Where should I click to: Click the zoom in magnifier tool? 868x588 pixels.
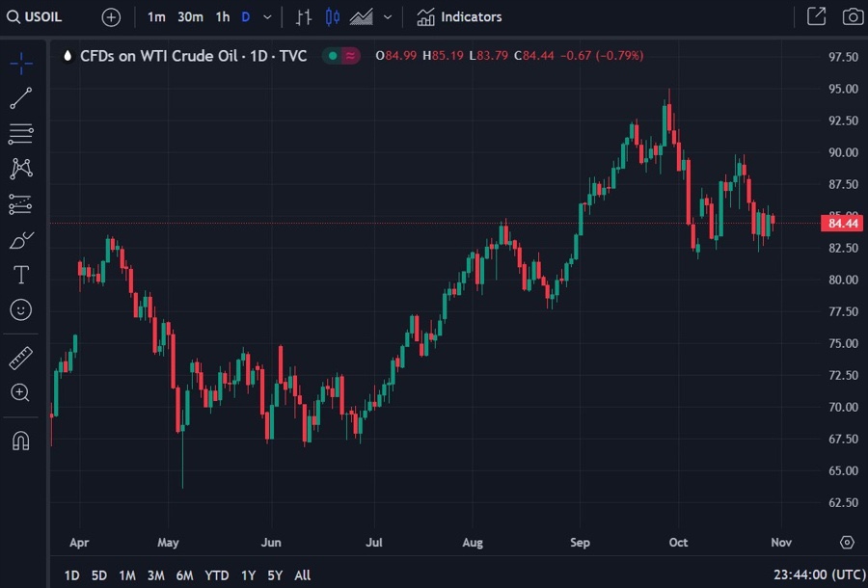(20, 392)
